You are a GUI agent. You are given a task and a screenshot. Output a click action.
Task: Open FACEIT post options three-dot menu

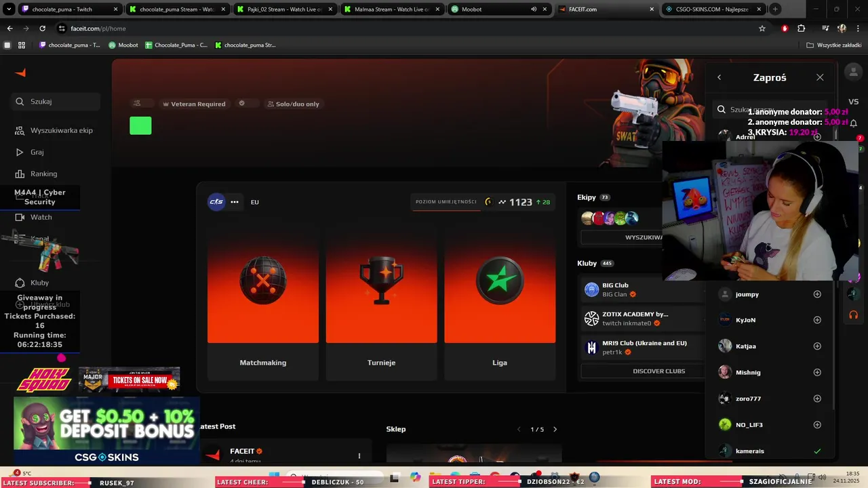359,455
